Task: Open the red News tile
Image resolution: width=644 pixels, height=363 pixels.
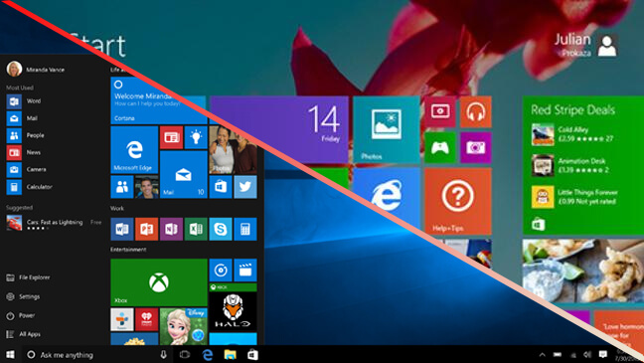Action: (x=171, y=137)
